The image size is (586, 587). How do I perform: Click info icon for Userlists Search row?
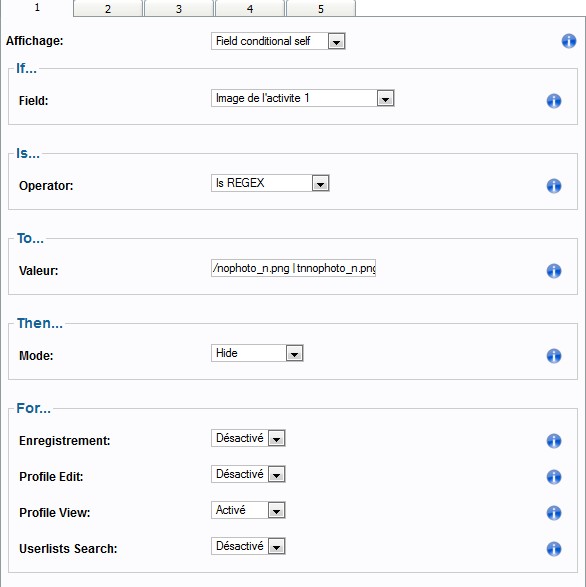[554, 549]
